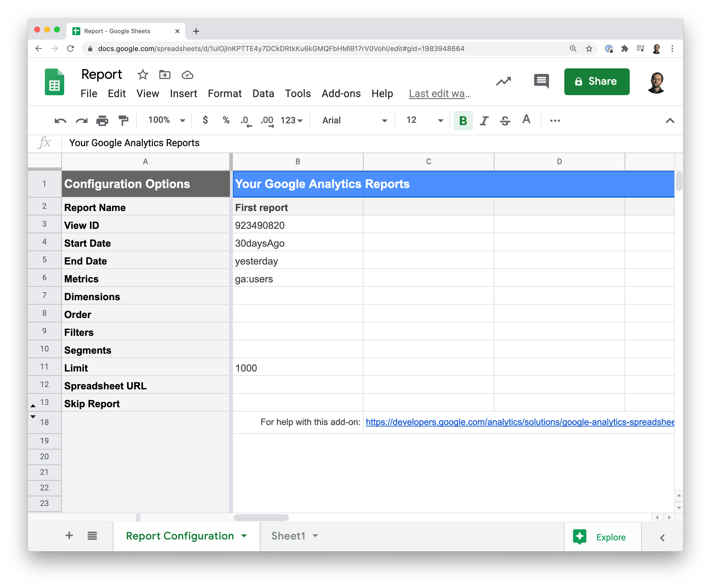Toggle bold formatting
This screenshot has height=588, width=711.
[463, 121]
